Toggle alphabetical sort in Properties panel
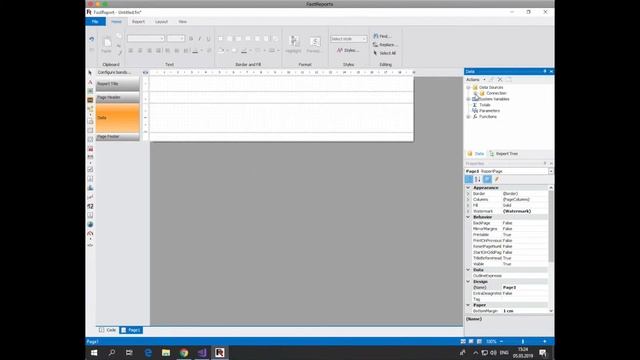The width and height of the screenshot is (640, 360). (x=478, y=179)
